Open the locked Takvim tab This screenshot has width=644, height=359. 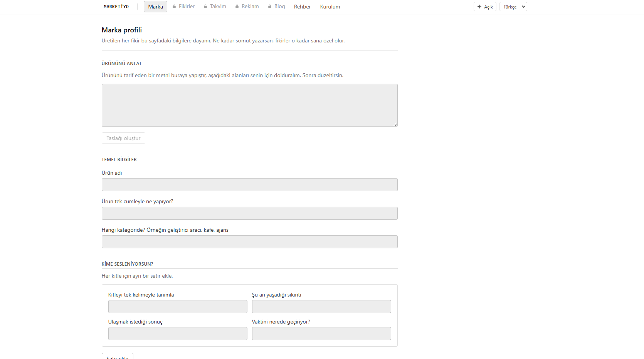click(215, 7)
